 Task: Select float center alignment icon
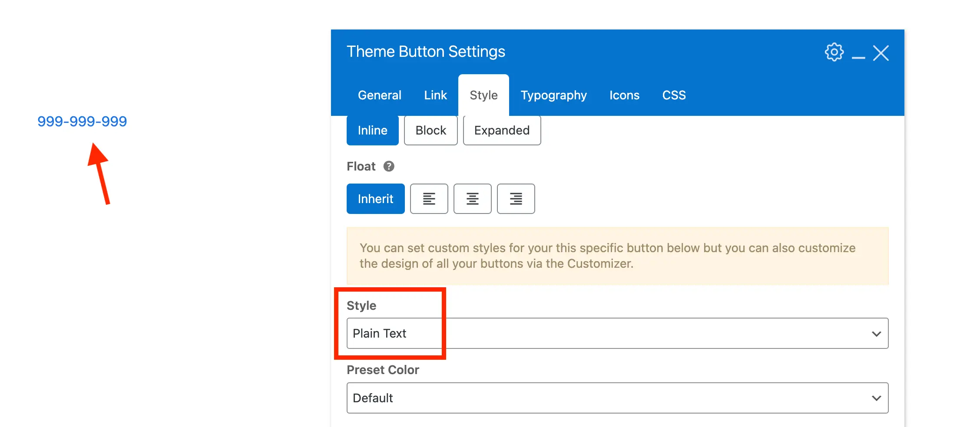pos(473,199)
